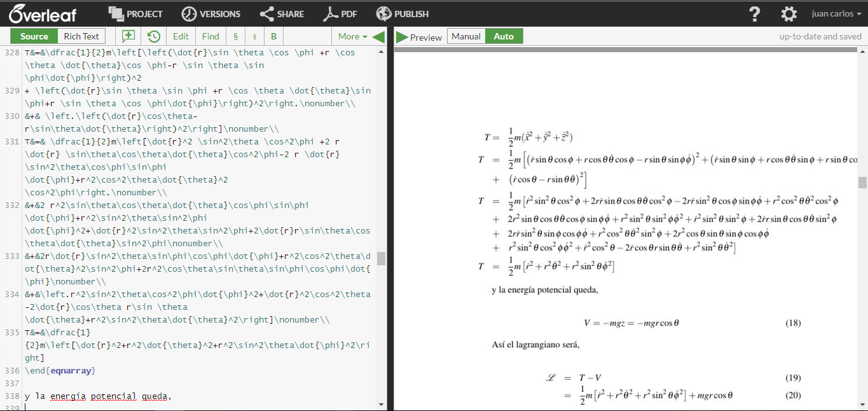Viewport: 868px width, 411px height.
Task: Set compilation mode to Manual
Action: [x=466, y=36]
